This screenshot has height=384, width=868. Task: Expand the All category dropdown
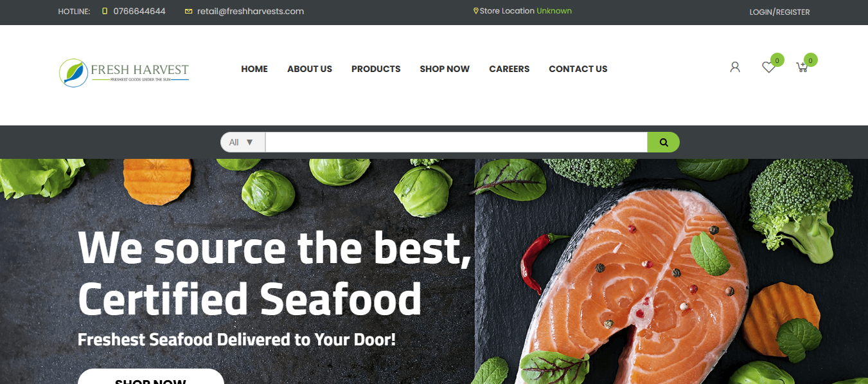[x=243, y=142]
